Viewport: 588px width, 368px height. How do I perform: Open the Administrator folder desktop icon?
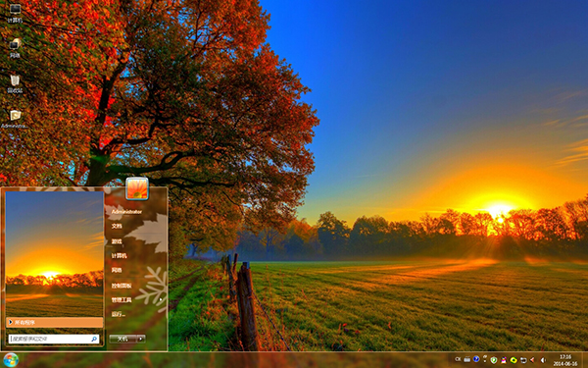15,119
